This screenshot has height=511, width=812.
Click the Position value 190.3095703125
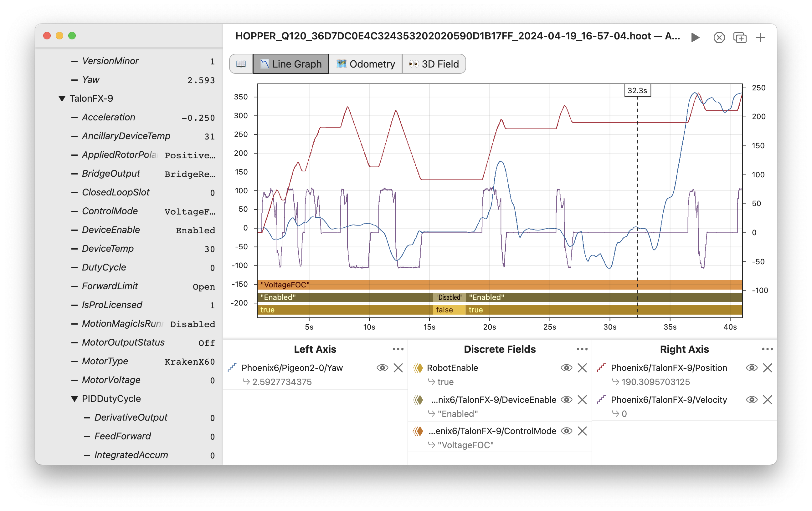(655, 382)
